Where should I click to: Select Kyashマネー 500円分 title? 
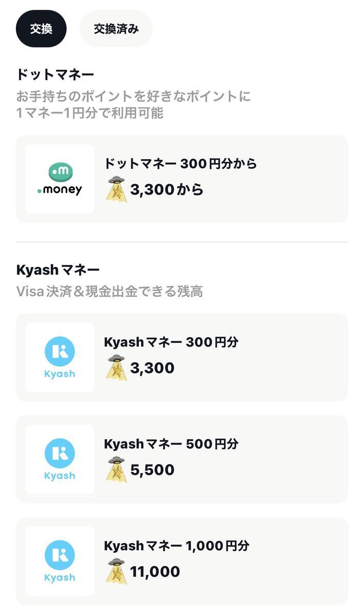point(171,444)
